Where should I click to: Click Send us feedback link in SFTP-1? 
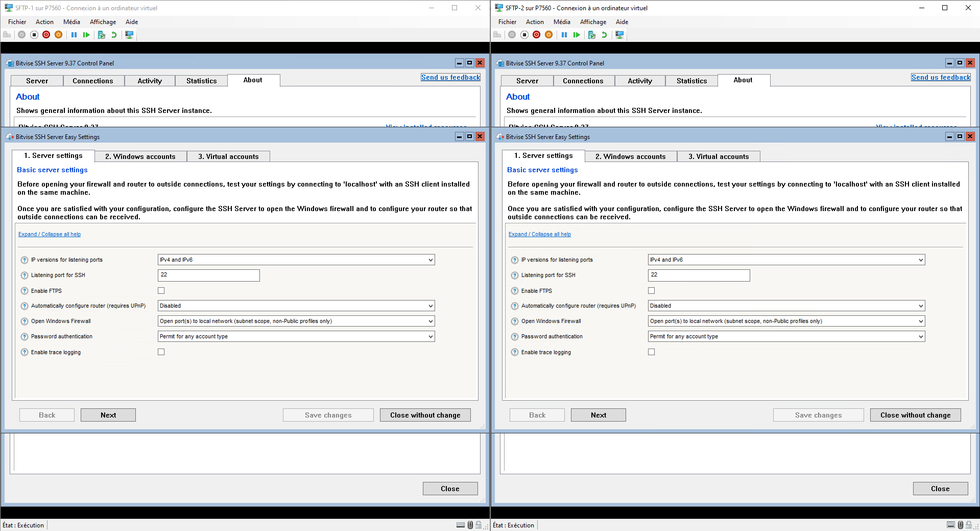pos(450,77)
